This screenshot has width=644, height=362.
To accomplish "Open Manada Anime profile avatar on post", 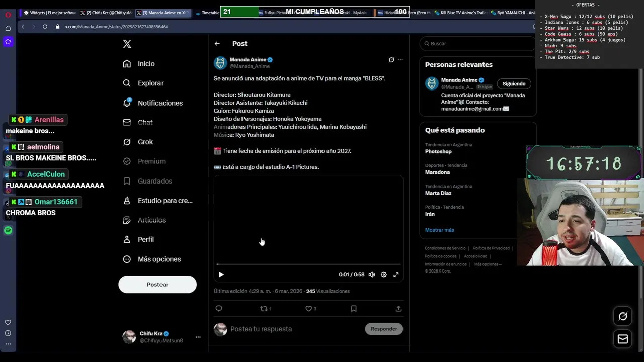I will (220, 63).
